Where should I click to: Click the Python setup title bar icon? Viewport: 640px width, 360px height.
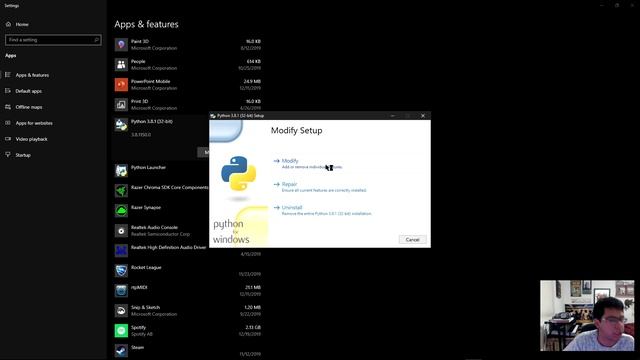click(213, 116)
